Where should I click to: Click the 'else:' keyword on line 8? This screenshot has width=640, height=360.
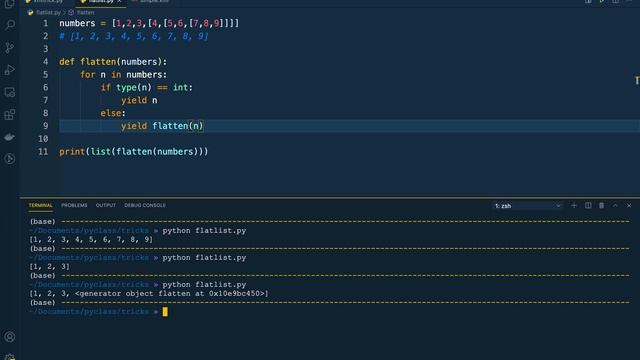point(113,113)
